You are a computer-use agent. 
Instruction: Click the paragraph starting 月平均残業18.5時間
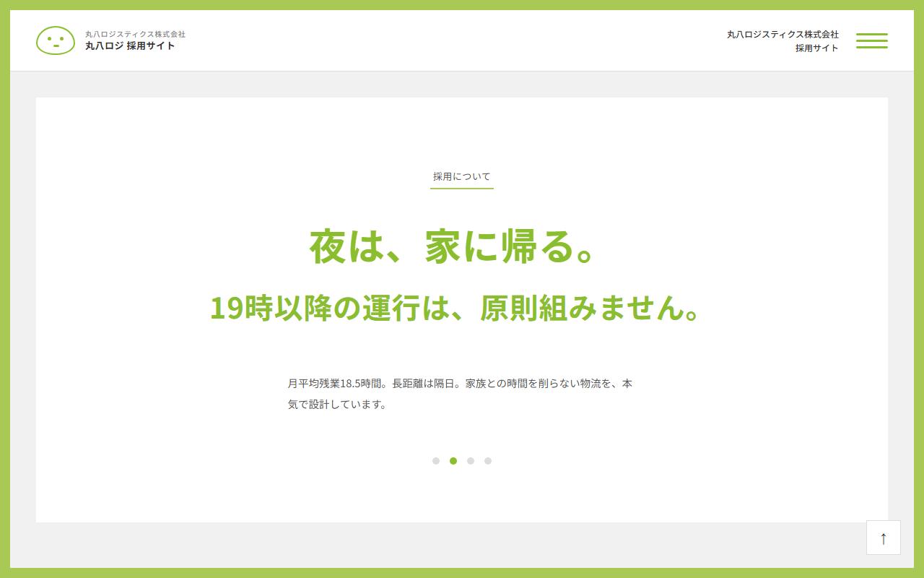click(461, 394)
